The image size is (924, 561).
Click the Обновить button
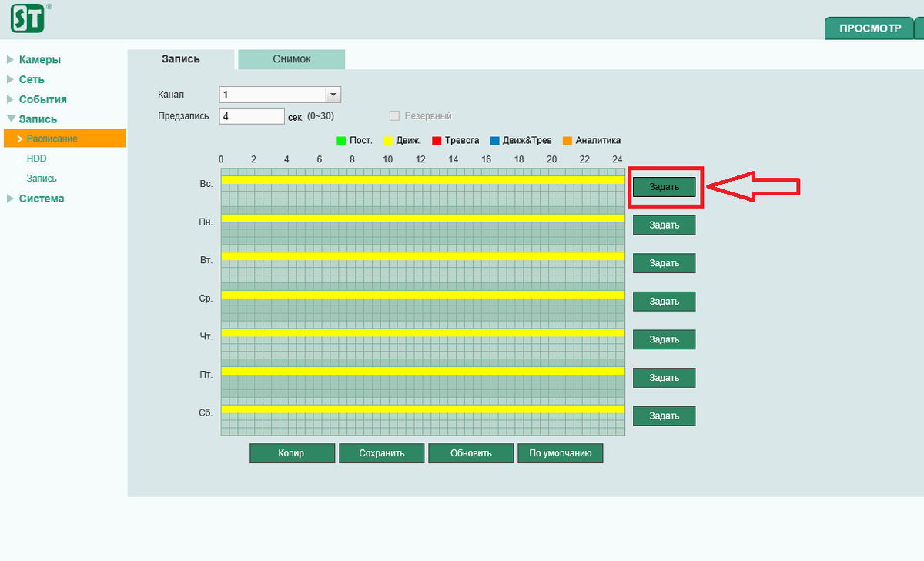click(x=470, y=453)
